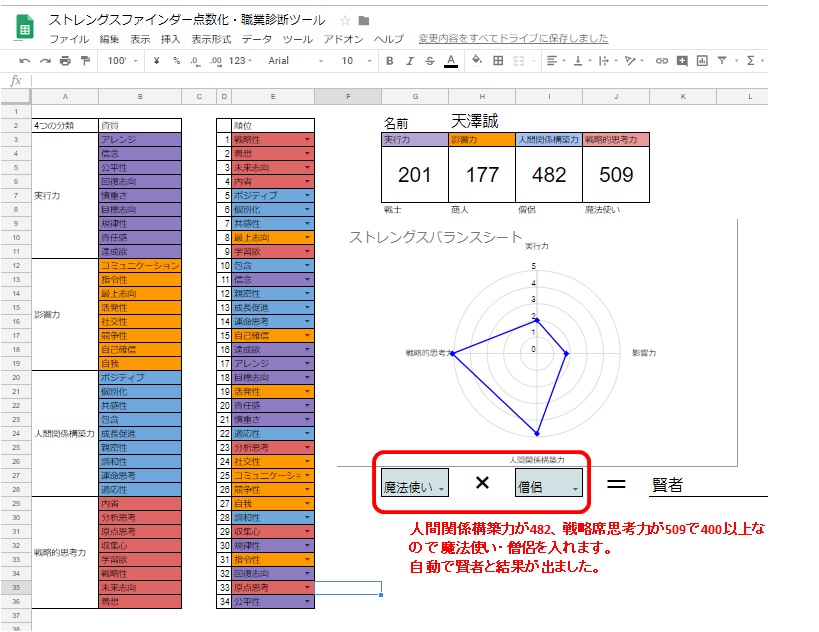Select the radar chart ストレングスバランスシート
Image resolution: width=819 pixels, height=632 pixels.
[537, 345]
